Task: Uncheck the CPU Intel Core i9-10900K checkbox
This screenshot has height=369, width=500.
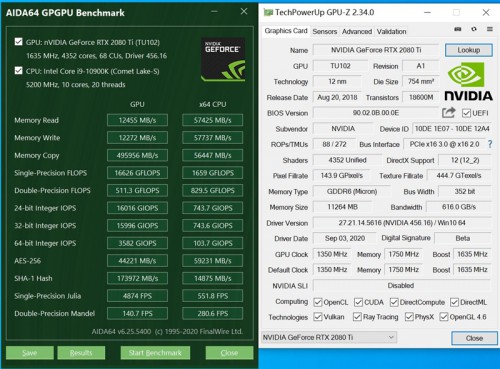Action: [19, 71]
